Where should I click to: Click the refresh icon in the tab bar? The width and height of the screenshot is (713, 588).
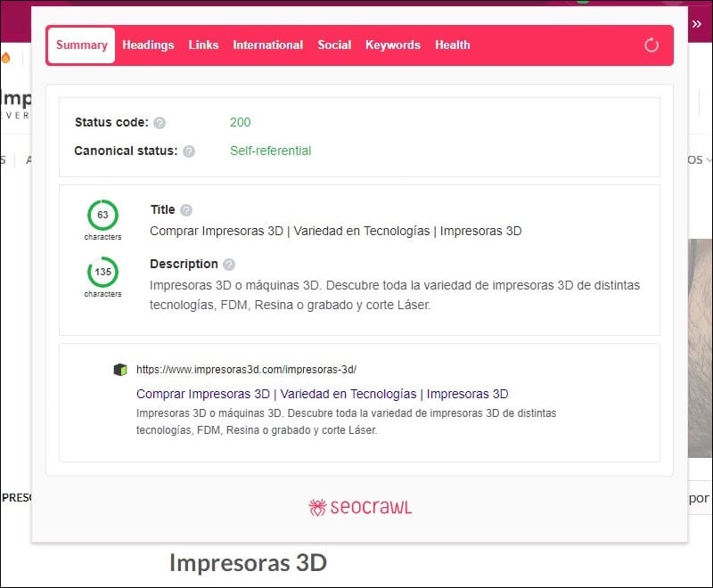652,45
